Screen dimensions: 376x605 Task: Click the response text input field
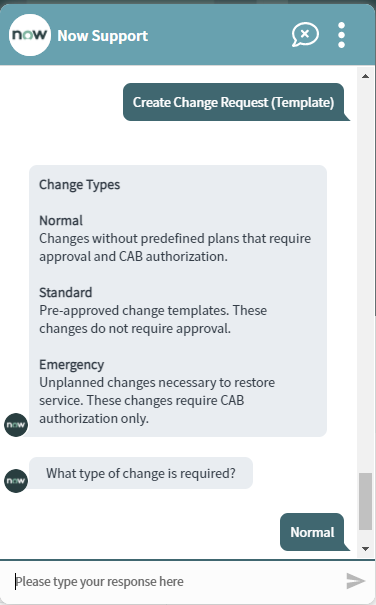point(178,581)
